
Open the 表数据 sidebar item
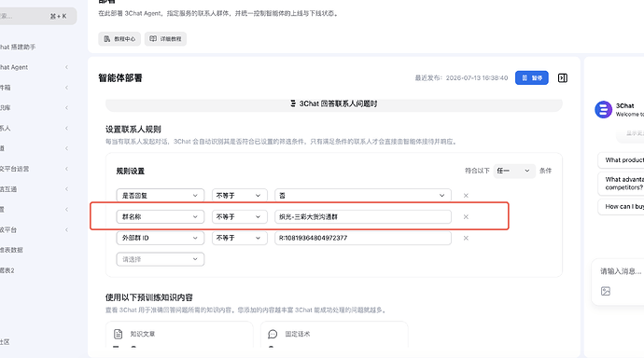tap(11, 250)
